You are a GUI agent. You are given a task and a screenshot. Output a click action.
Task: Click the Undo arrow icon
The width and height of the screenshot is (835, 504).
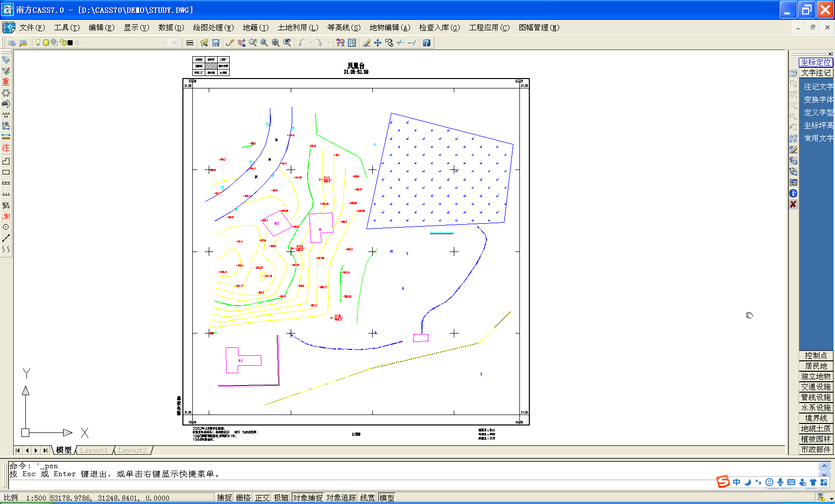302,43
